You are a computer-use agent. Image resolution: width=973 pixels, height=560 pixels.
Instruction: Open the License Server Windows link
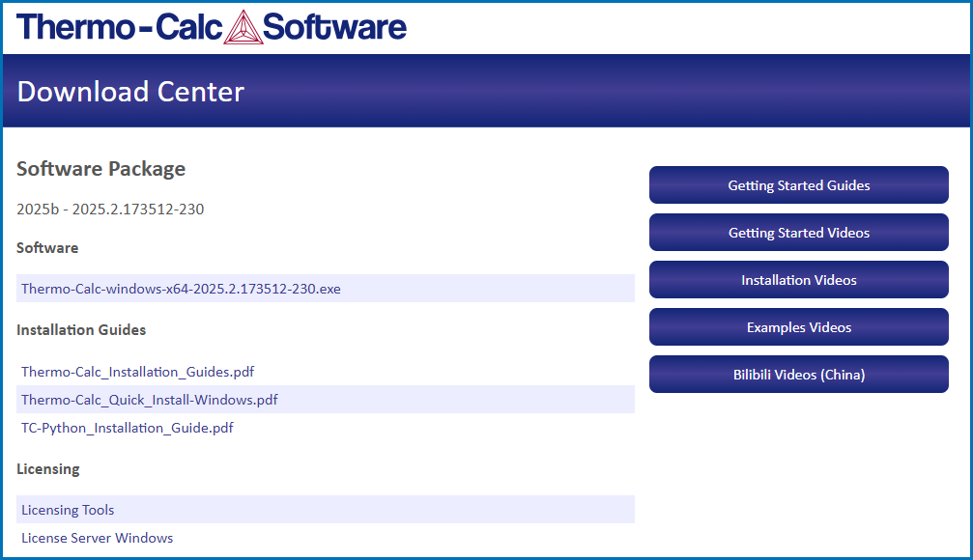98,538
